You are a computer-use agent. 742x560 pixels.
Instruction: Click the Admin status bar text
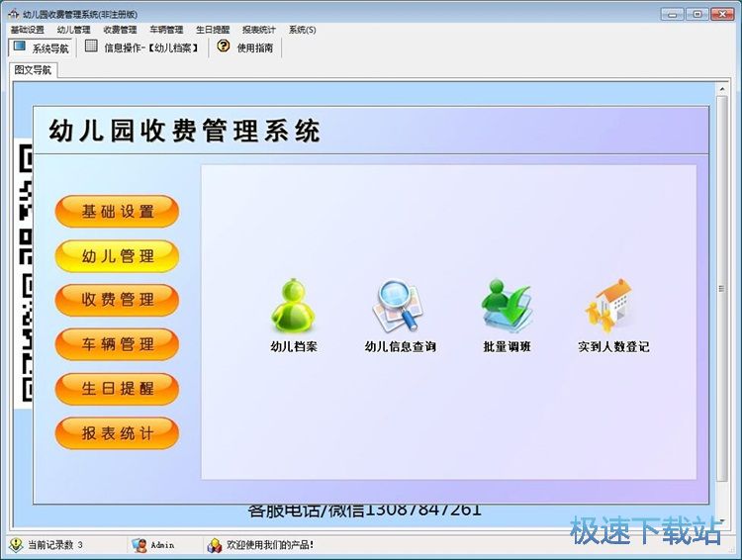(x=162, y=545)
